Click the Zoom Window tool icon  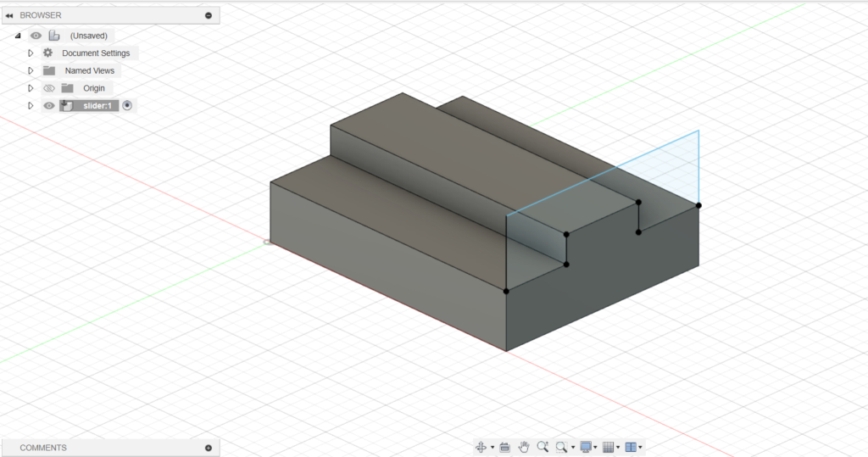(x=561, y=447)
